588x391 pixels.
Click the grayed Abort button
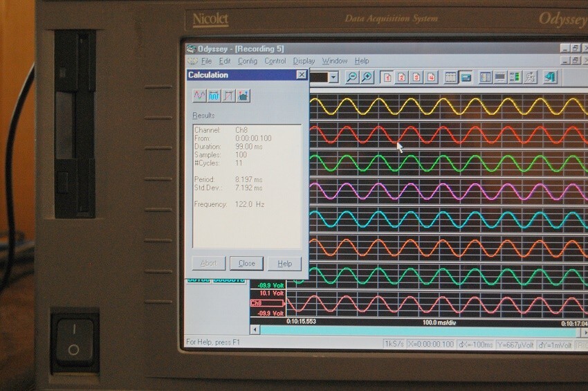coord(208,264)
